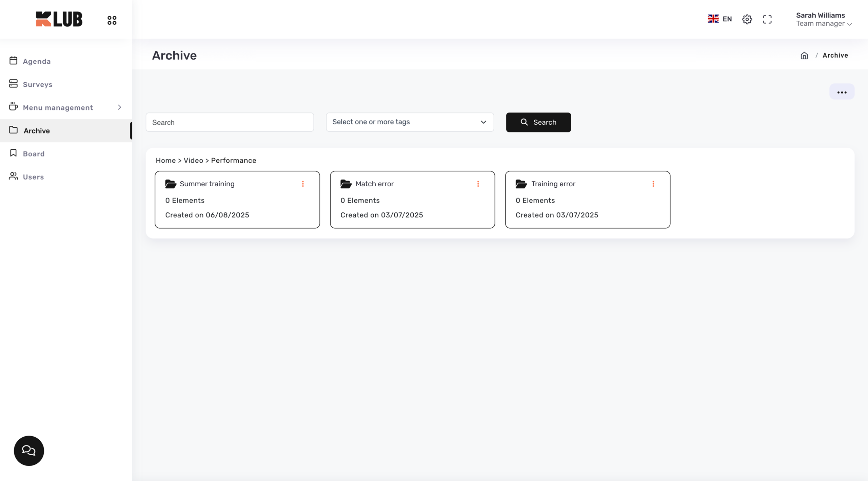Click Video in the folder path
This screenshot has height=481, width=868.
pyautogui.click(x=193, y=161)
